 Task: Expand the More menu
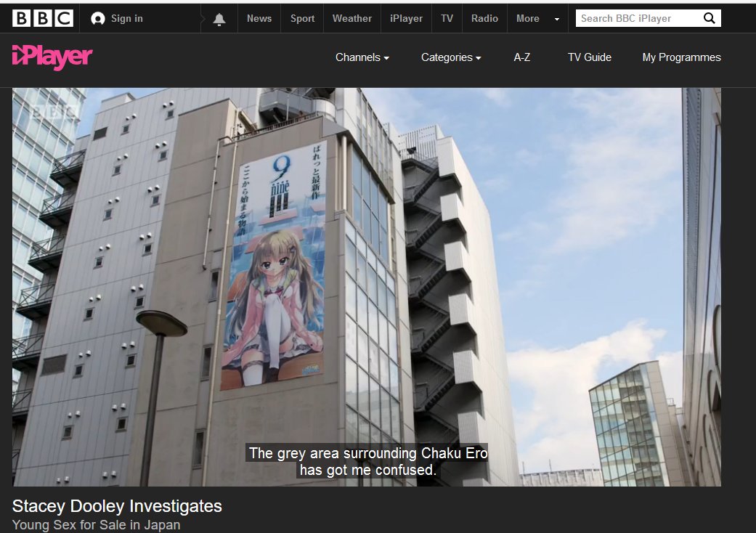[x=537, y=18]
